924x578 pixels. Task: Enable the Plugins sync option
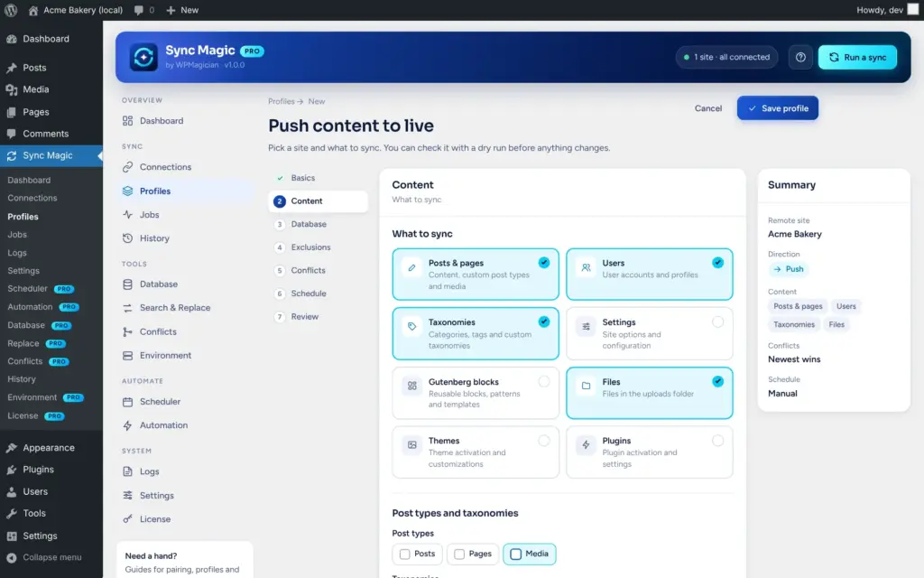click(x=717, y=441)
